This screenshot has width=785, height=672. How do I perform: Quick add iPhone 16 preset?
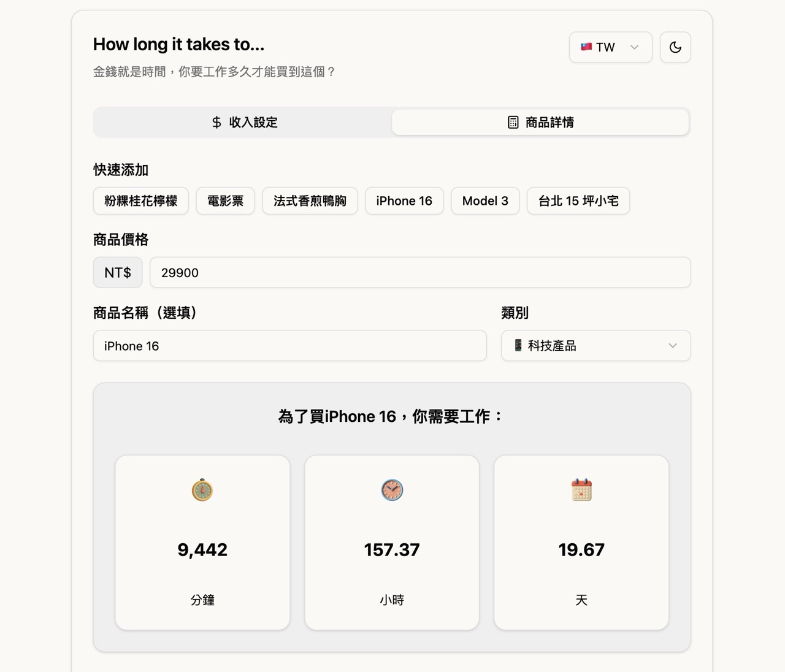tap(404, 201)
